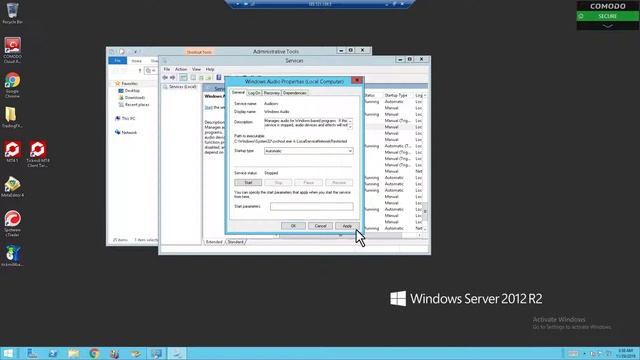Switch to the Recovery tab

click(271, 93)
